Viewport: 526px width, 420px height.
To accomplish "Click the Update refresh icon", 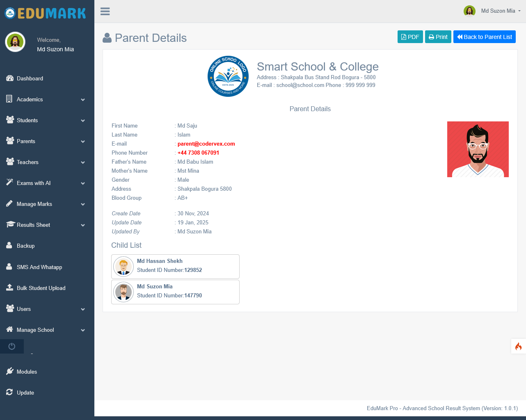I will [9, 393].
